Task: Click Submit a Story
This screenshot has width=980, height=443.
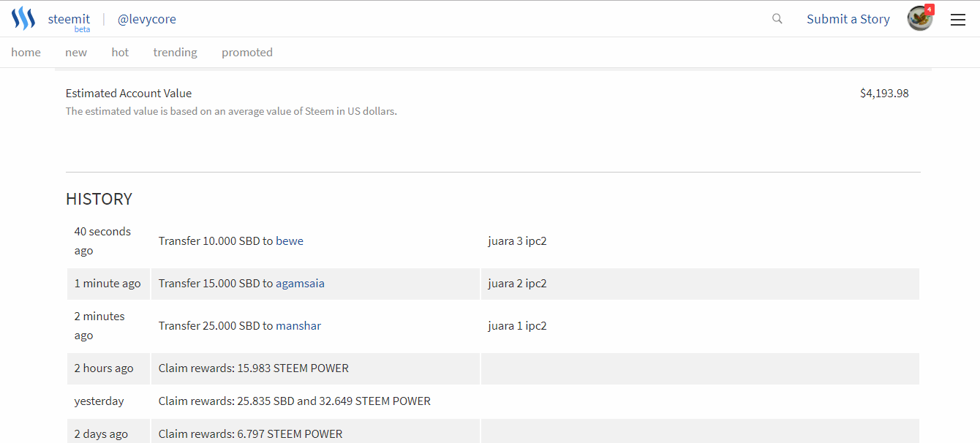Action: [x=848, y=19]
